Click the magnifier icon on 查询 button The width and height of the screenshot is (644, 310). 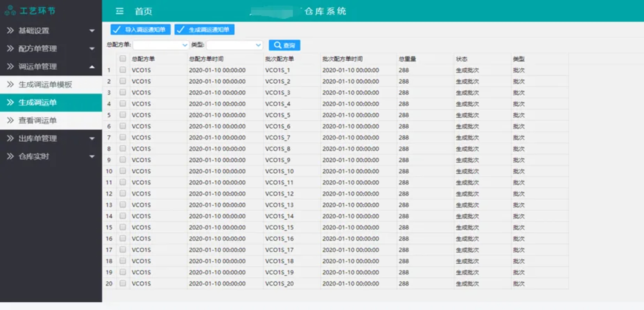(278, 45)
